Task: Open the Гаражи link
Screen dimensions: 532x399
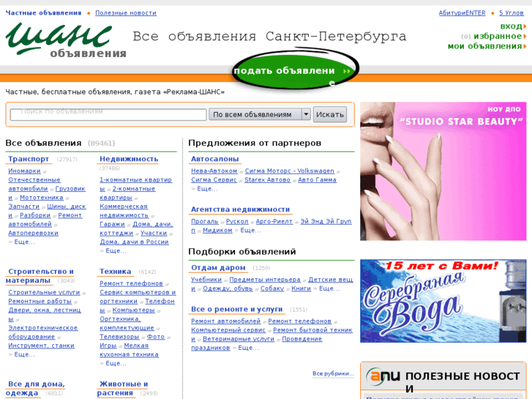Action: pyautogui.click(x=112, y=224)
